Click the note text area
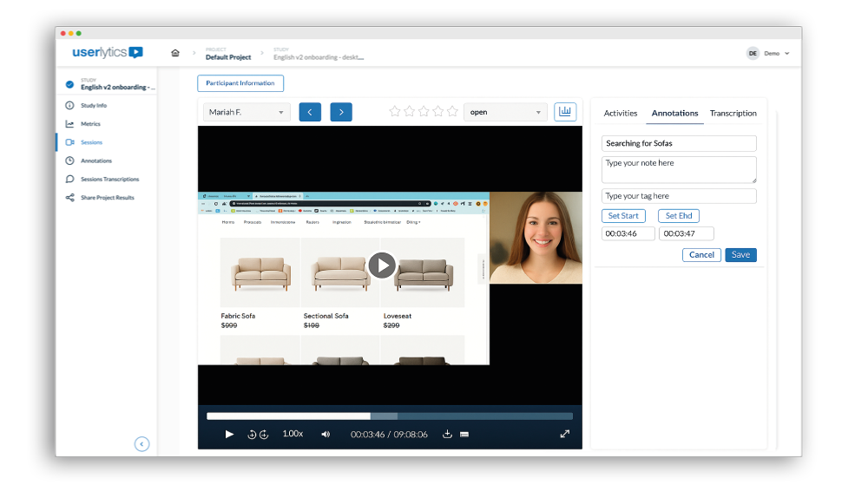The width and height of the screenshot is (868, 485). click(x=679, y=170)
